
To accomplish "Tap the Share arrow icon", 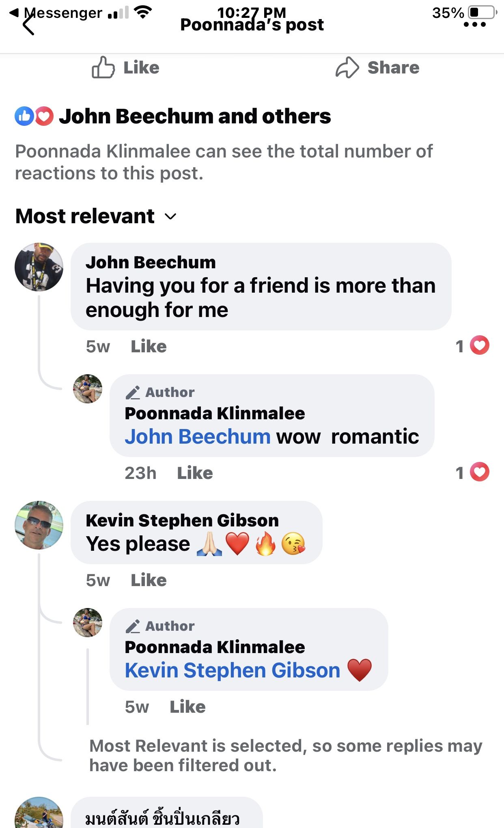I will tap(347, 67).
